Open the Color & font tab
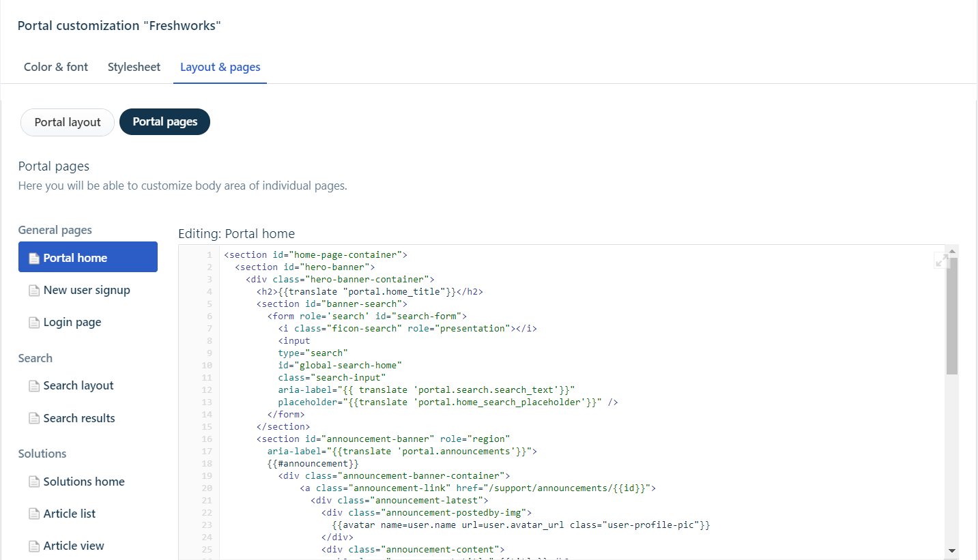The width and height of the screenshot is (978, 560). (55, 67)
